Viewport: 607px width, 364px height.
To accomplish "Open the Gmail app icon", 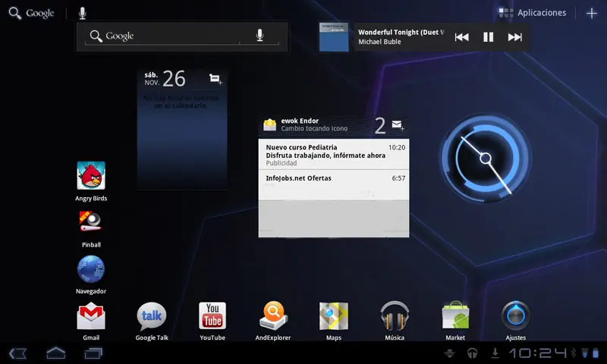I will 91,316.
